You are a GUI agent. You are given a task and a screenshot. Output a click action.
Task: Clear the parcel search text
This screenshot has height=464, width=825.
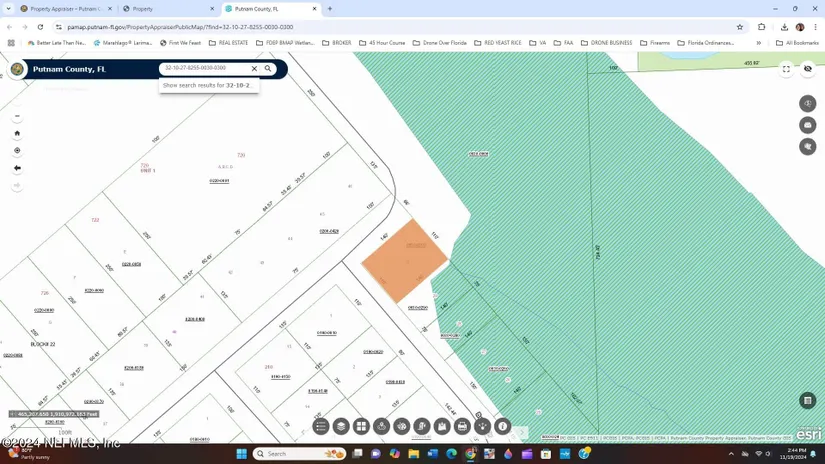click(254, 69)
